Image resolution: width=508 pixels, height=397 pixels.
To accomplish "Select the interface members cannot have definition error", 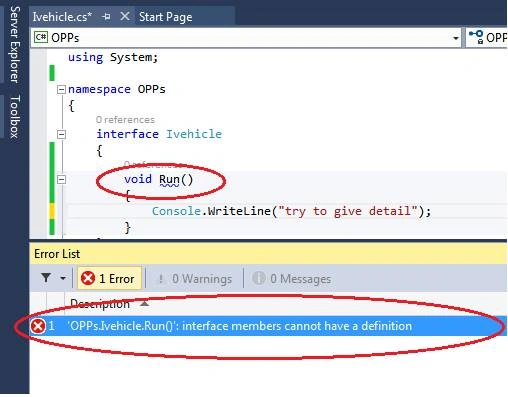I will [268, 326].
